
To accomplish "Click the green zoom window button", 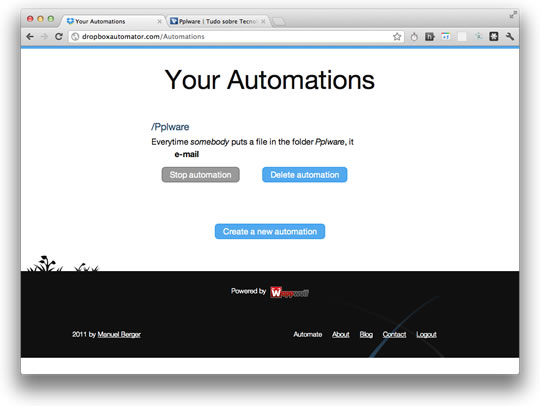I will tap(51, 19).
